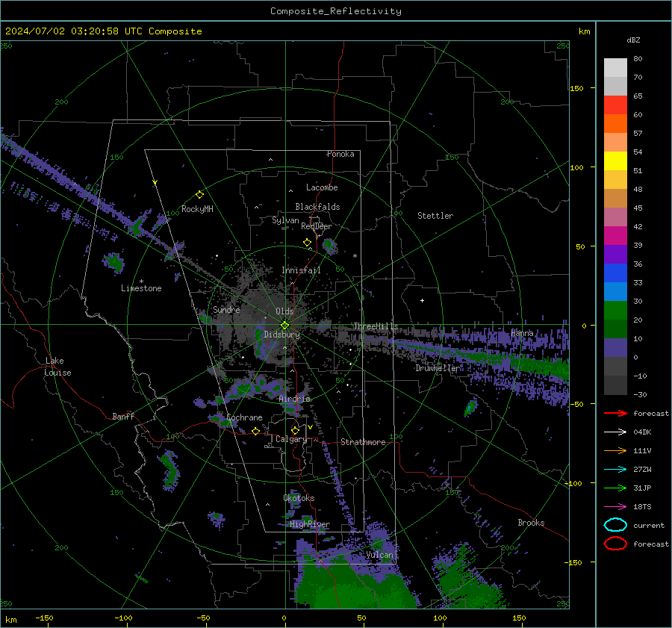Click the Lake Louise label

point(57,367)
